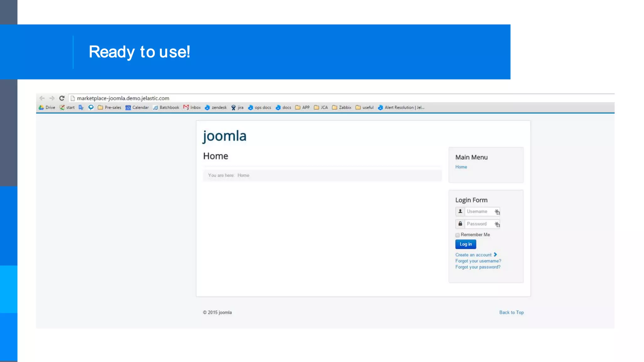Click the browser reload button

point(62,98)
